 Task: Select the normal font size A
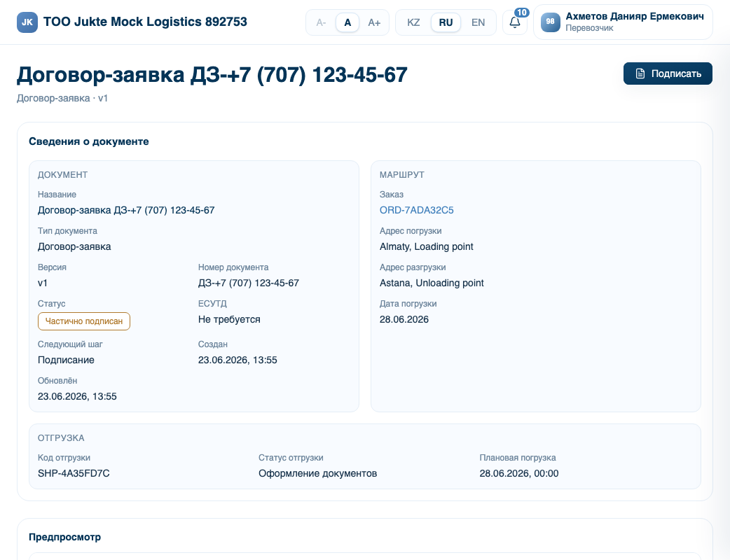[347, 22]
